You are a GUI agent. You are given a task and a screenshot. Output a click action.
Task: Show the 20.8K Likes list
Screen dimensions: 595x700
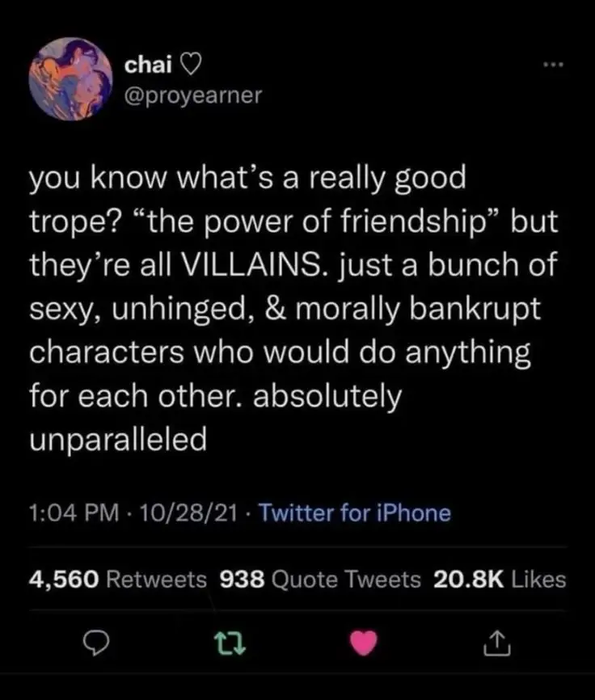(500, 579)
